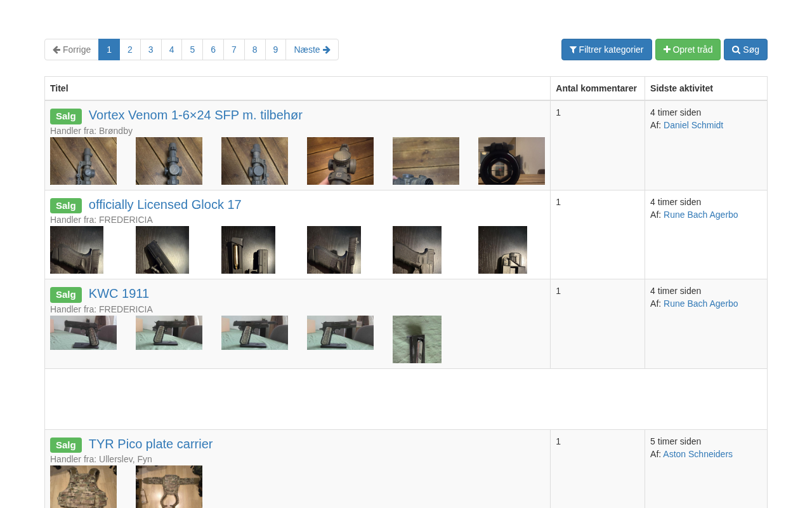Open first Vortex Venom thumbnail
Viewport: 812px width, 508px height.
(83, 161)
